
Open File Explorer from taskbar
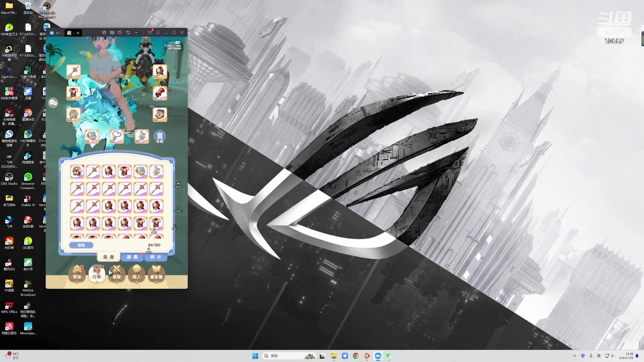(x=333, y=356)
